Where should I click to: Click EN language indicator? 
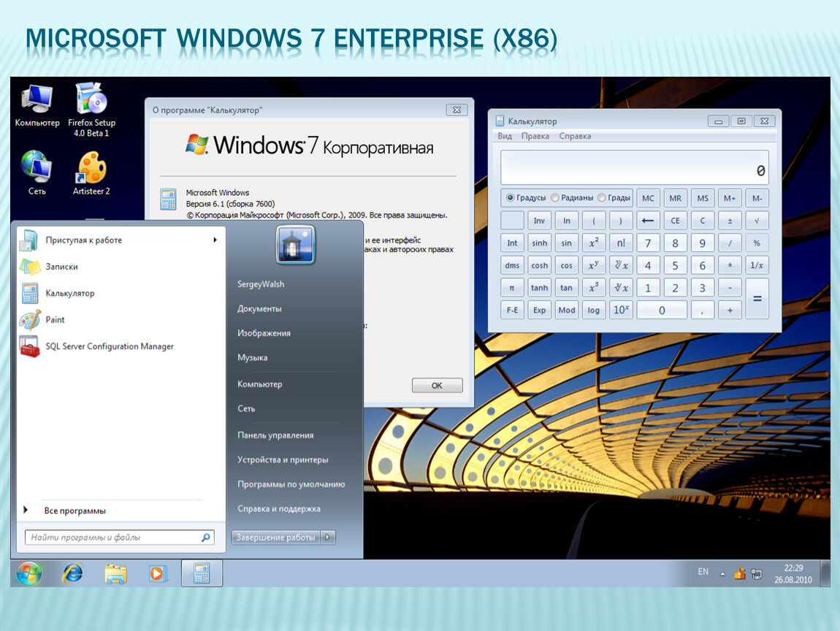click(x=703, y=572)
